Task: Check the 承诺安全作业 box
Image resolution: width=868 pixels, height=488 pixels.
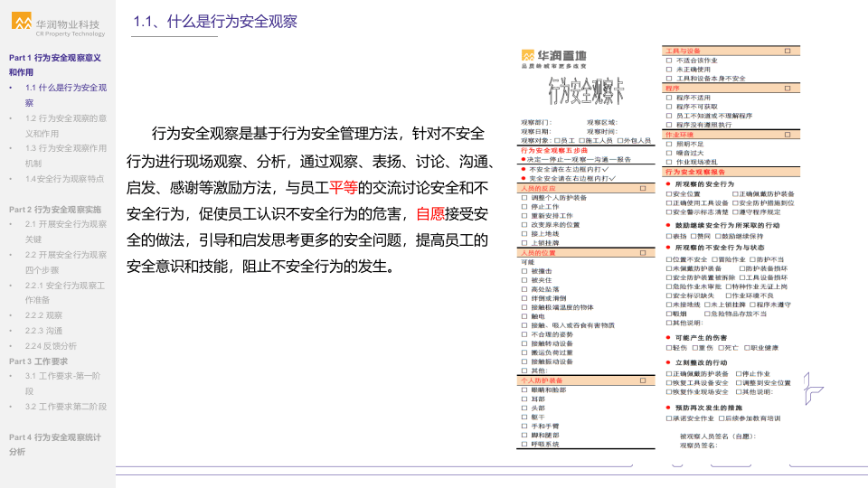Action: [669, 418]
